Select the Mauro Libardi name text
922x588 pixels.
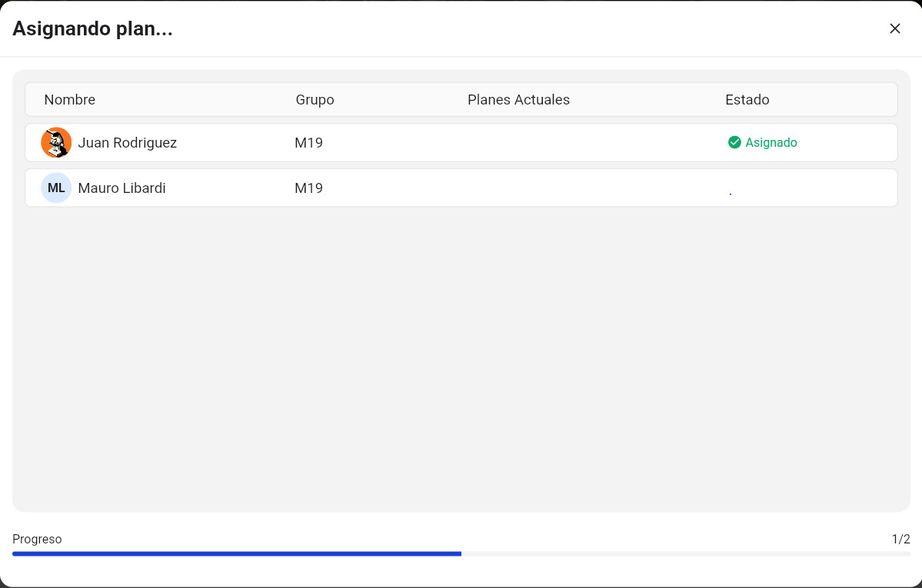121,188
